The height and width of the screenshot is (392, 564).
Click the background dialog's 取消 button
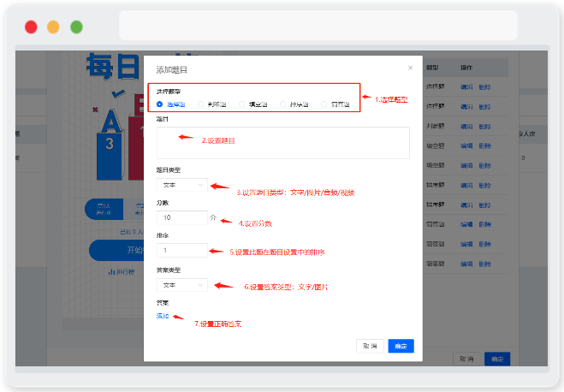click(x=466, y=359)
